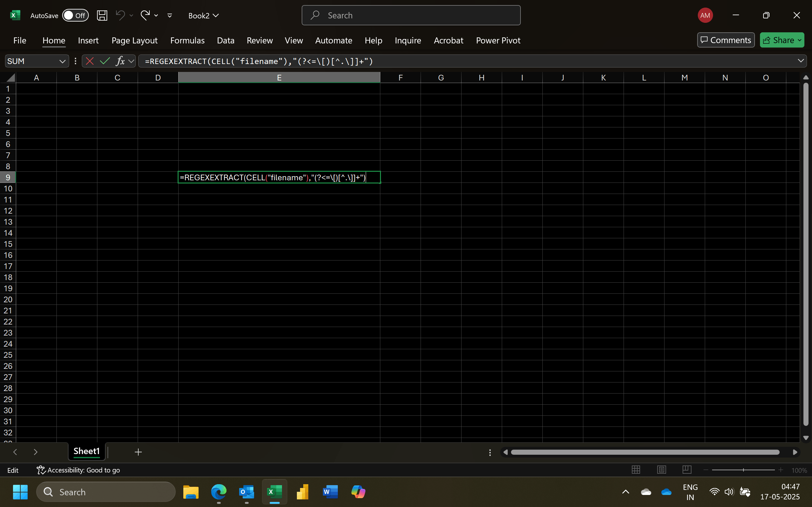The image size is (812, 507).
Task: Click the Comments button
Action: (725, 40)
